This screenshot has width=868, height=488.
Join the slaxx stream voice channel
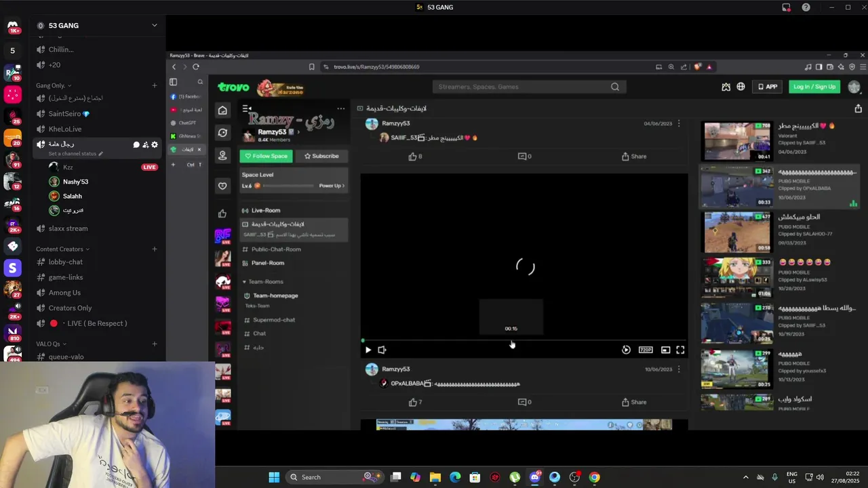coord(68,228)
